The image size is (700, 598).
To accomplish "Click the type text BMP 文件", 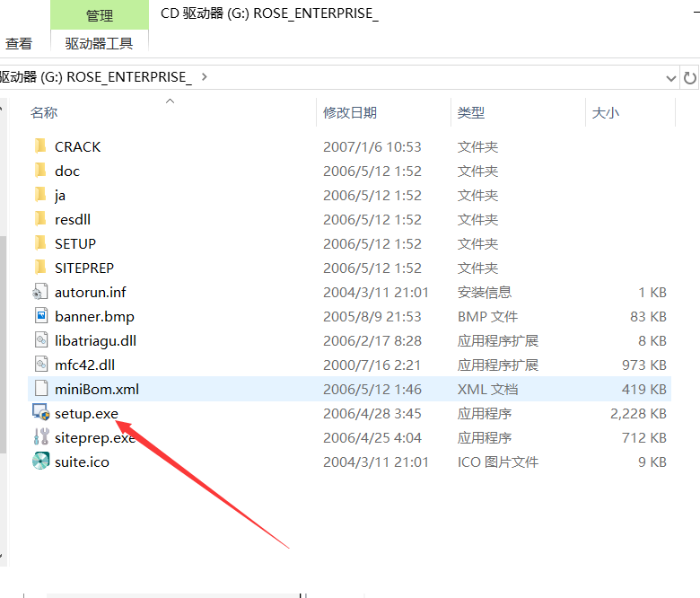I will click(488, 317).
